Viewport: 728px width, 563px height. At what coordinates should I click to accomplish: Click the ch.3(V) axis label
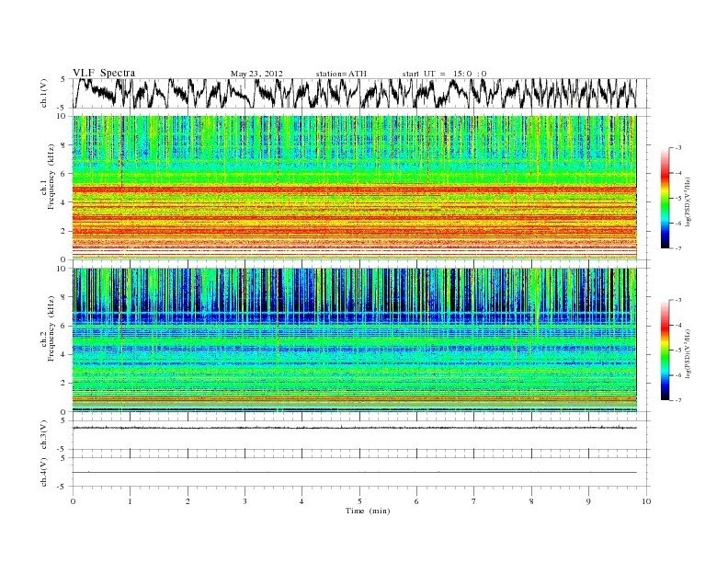click(x=44, y=435)
